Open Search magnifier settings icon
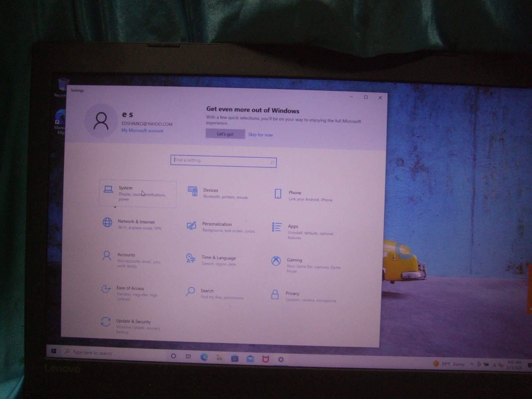 point(190,292)
